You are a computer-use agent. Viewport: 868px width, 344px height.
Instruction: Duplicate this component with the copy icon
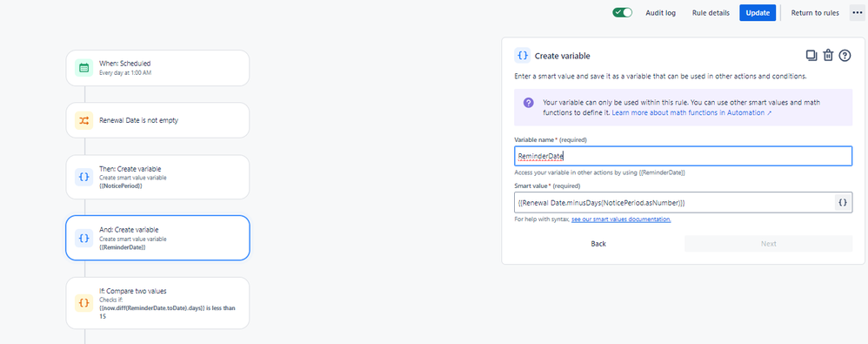811,56
